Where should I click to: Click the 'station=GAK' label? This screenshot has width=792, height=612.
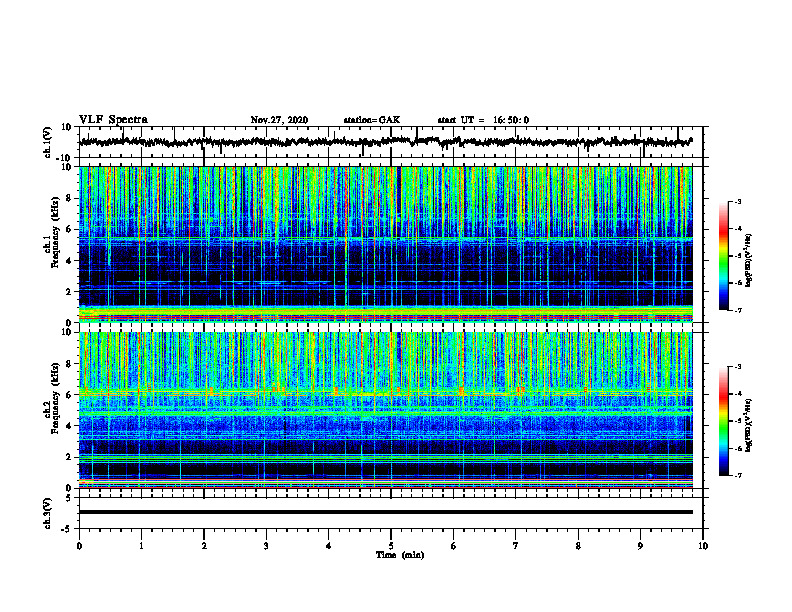point(372,120)
